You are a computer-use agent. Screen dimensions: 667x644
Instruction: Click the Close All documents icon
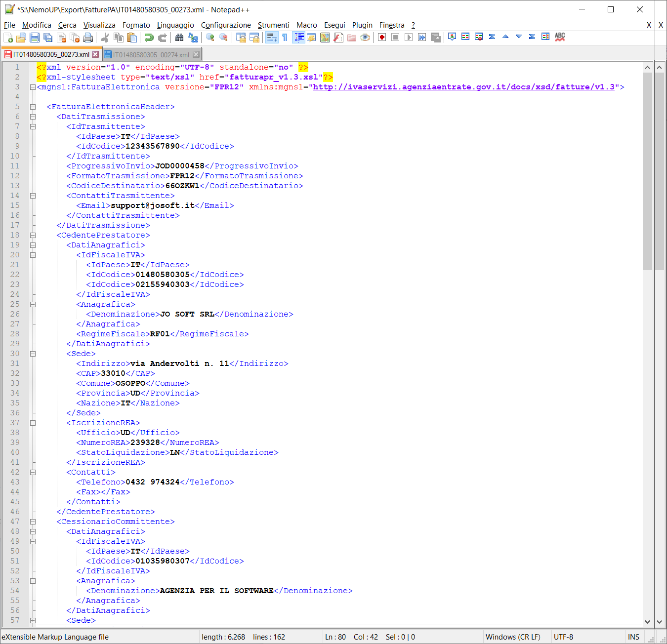click(75, 38)
